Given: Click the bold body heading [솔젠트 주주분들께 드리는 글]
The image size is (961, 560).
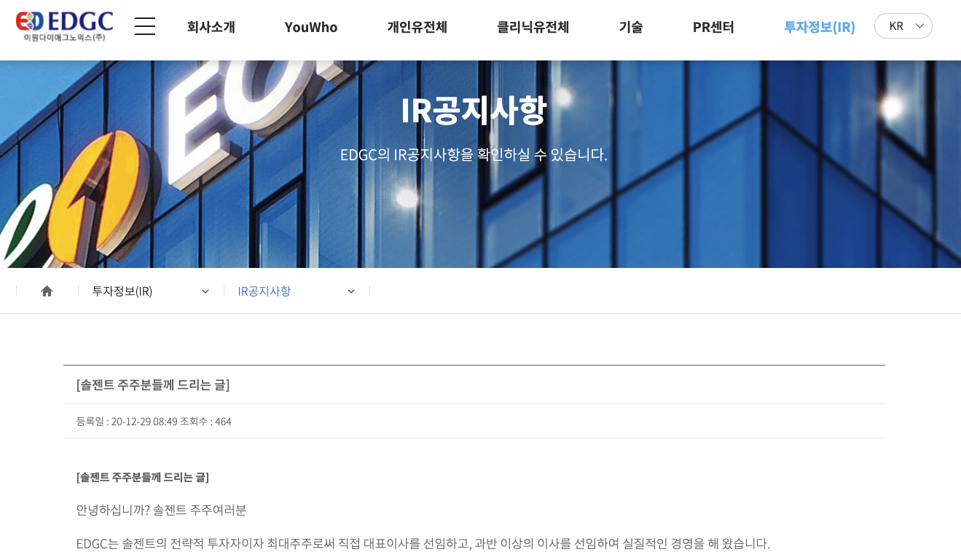Looking at the screenshot, I should [x=143, y=477].
